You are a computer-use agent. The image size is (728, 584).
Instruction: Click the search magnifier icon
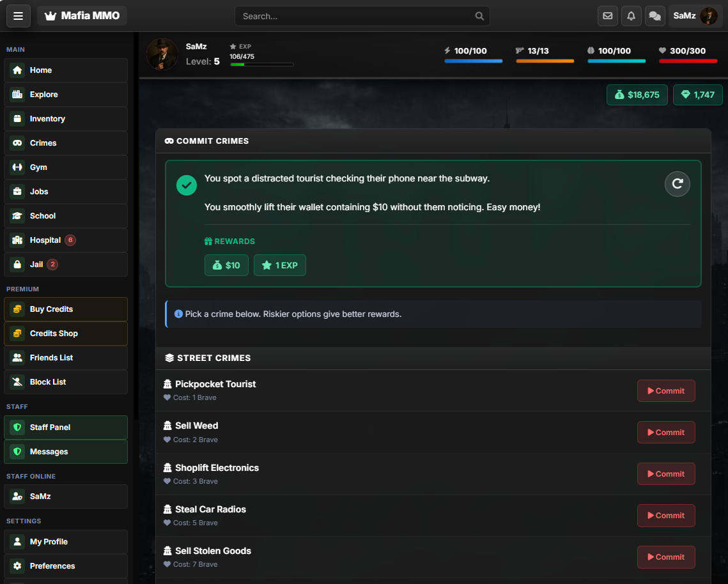(479, 16)
